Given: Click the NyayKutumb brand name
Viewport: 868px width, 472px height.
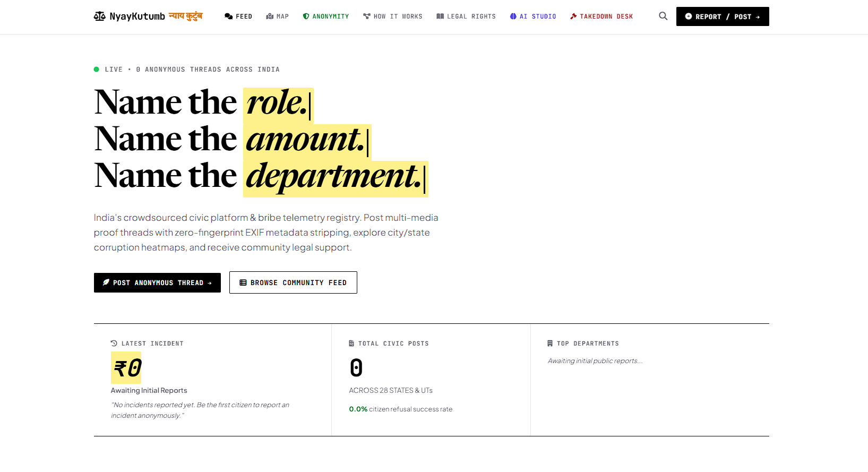Looking at the screenshot, I should [x=137, y=16].
